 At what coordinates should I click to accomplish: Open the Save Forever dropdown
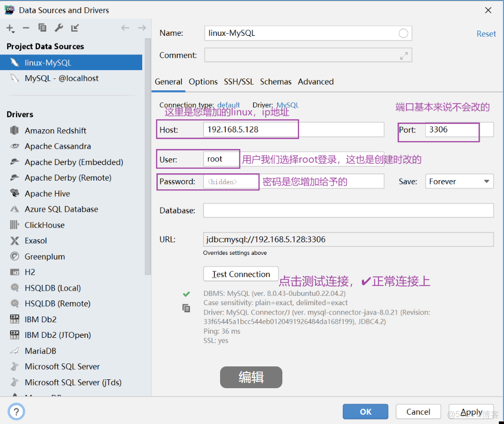459,182
